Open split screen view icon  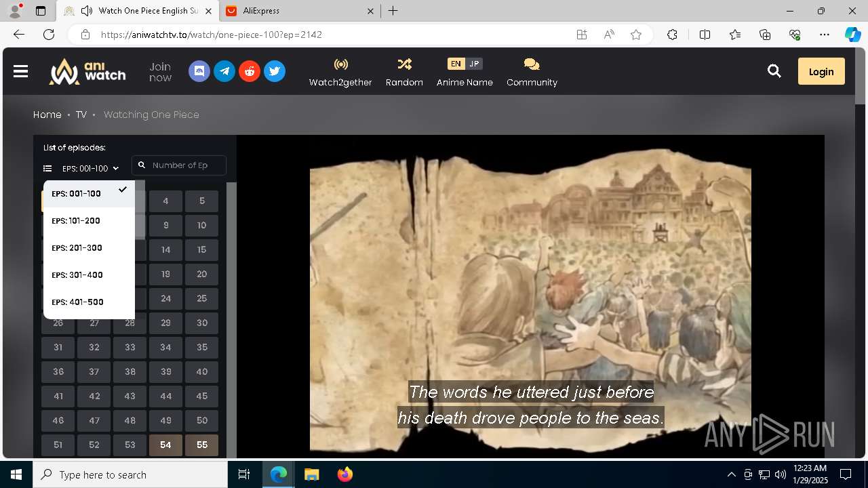705,35
